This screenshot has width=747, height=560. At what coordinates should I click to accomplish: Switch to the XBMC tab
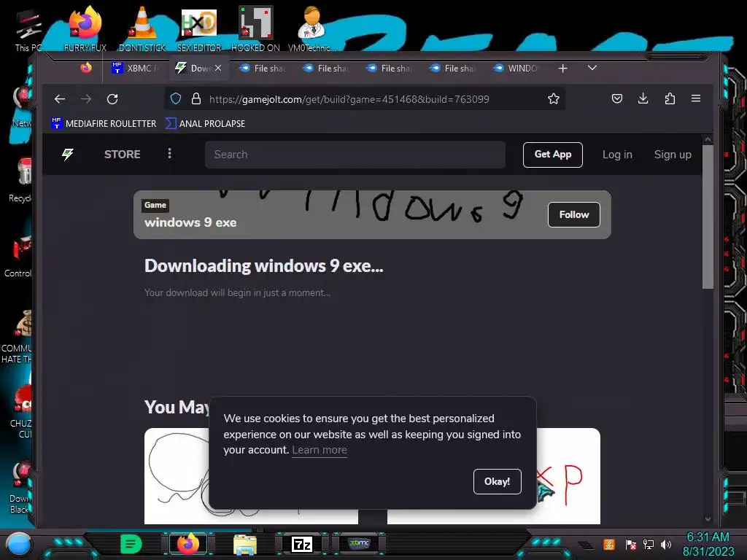coord(135,68)
